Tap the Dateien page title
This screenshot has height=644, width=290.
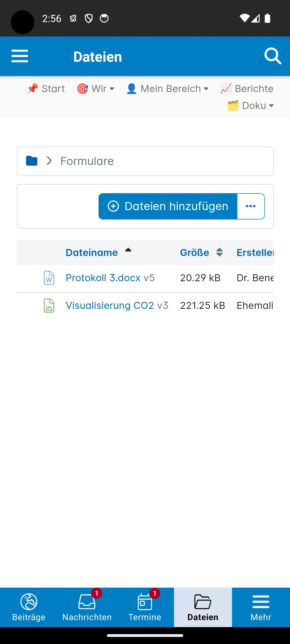click(98, 57)
